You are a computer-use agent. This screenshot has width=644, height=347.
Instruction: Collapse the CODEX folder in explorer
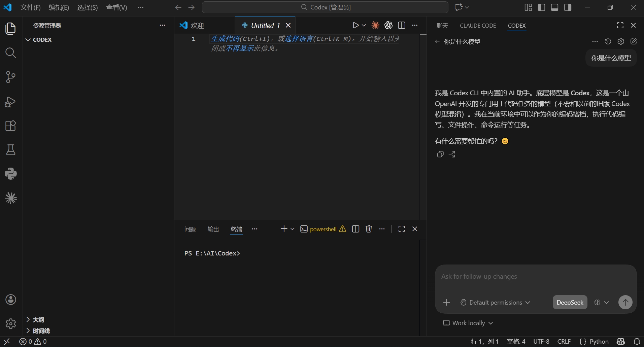28,40
